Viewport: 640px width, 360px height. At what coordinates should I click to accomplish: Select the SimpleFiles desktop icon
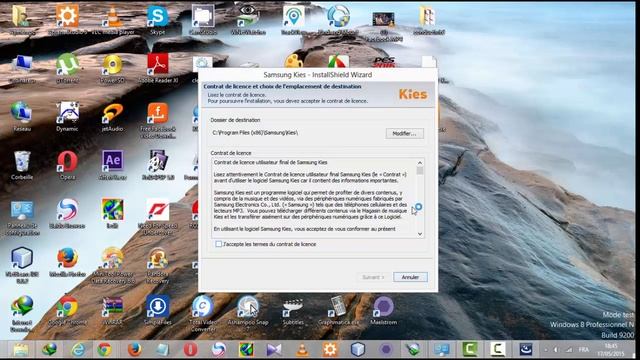point(158,311)
